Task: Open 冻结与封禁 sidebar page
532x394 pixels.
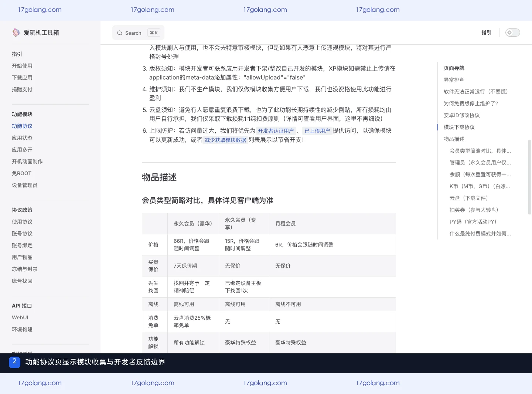Action: point(25,269)
